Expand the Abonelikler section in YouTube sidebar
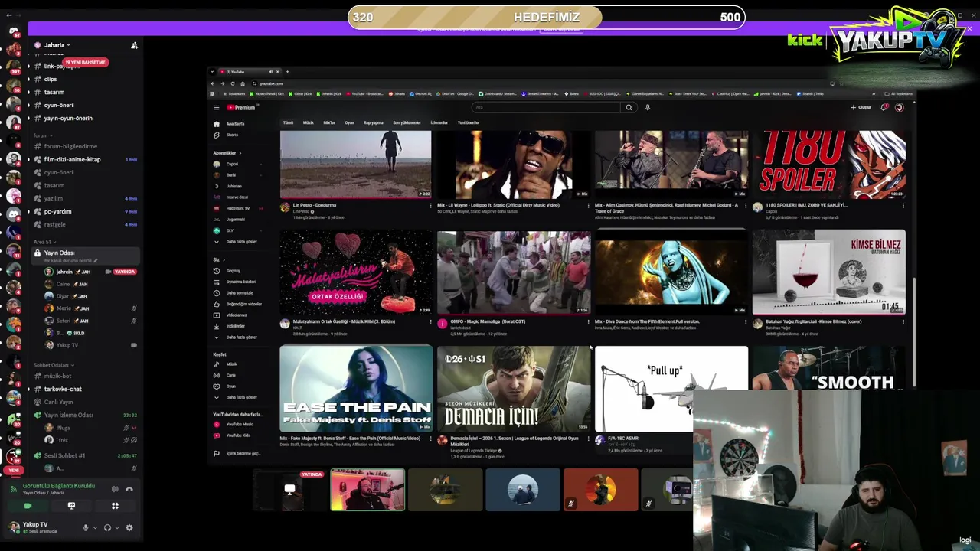This screenshot has width=980, height=551. tap(227, 153)
